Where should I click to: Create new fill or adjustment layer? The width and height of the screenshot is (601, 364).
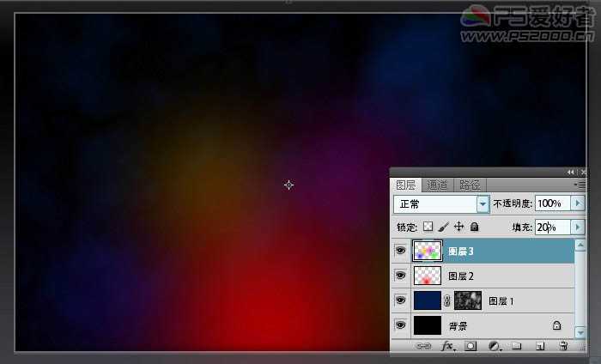pos(494,346)
